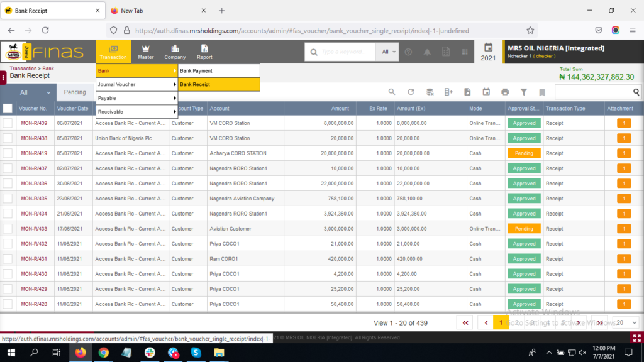Open the Firefox hamburger menu
This screenshot has height=362, width=644.
[x=633, y=30]
